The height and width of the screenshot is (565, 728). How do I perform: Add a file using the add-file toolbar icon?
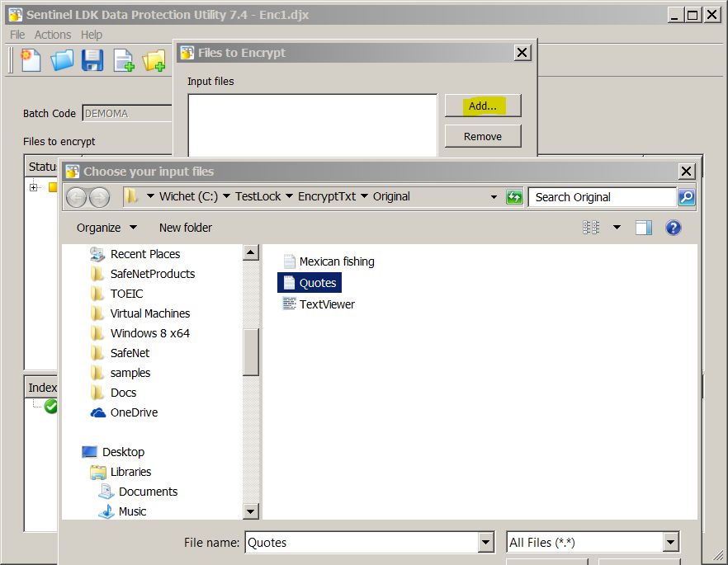pyautogui.click(x=123, y=60)
